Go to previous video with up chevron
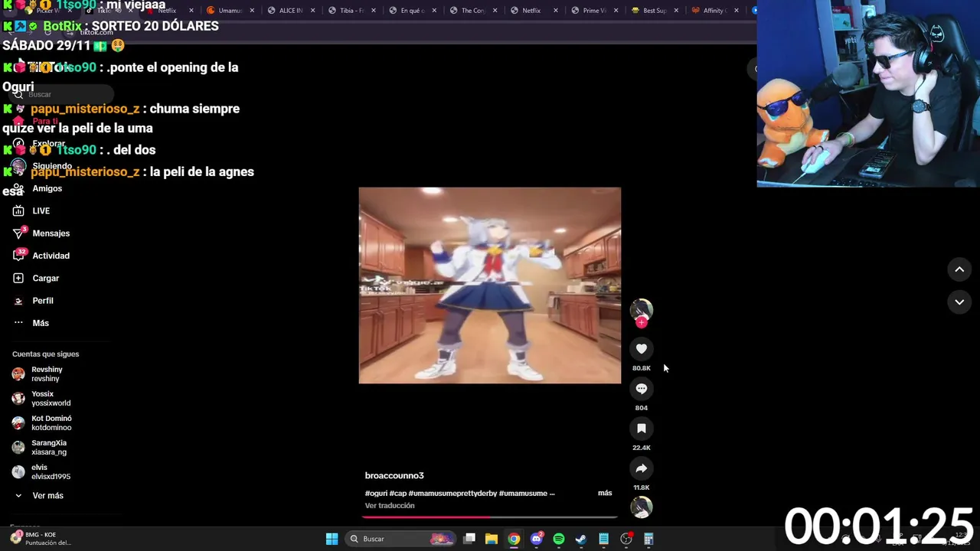This screenshot has width=980, height=551. pyautogui.click(x=959, y=269)
